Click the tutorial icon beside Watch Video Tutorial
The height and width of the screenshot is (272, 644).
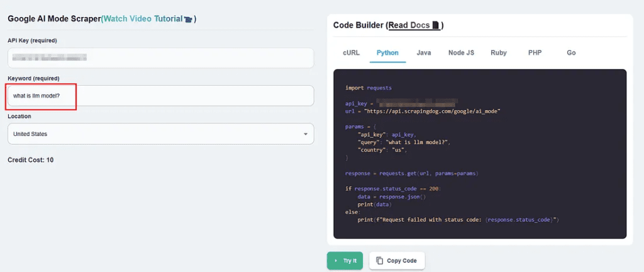click(188, 20)
